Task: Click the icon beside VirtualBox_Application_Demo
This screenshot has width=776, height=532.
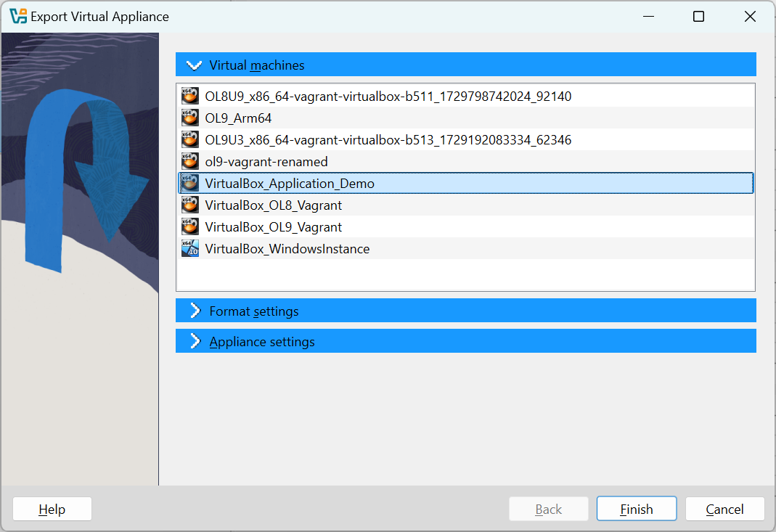Action: click(x=190, y=183)
